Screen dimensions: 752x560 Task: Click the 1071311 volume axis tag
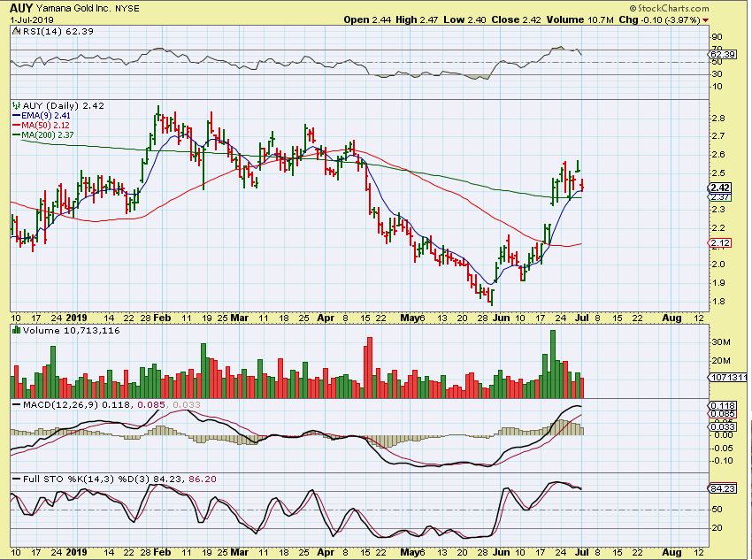coord(728,378)
